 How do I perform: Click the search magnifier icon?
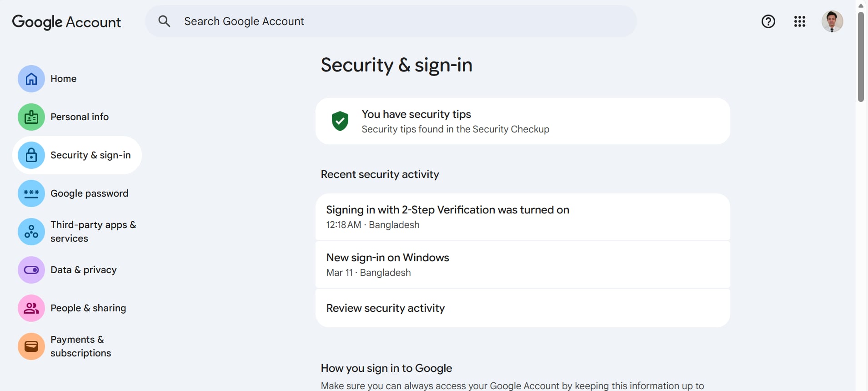point(164,21)
